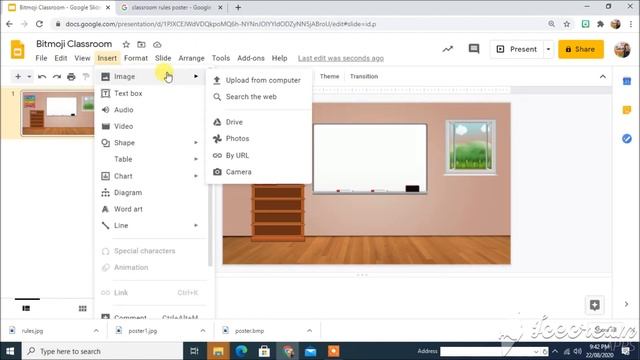Open the Google Tasks side panel icon

point(627,139)
